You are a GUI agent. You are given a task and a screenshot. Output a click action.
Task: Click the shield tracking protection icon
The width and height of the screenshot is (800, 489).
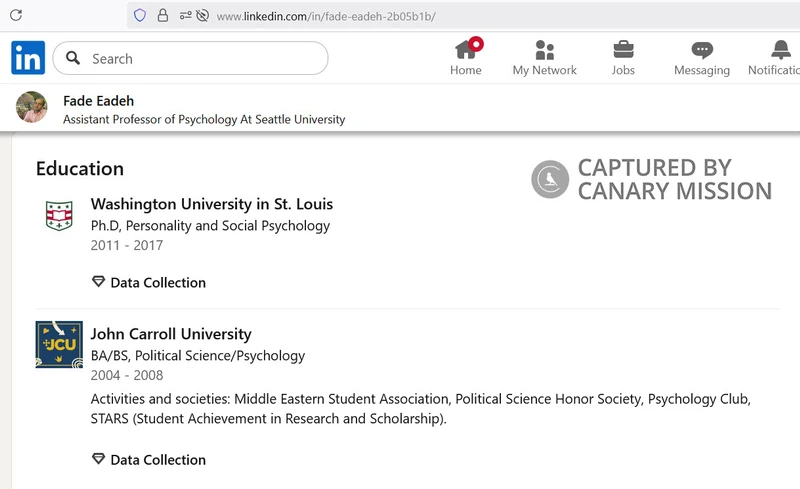click(x=140, y=15)
